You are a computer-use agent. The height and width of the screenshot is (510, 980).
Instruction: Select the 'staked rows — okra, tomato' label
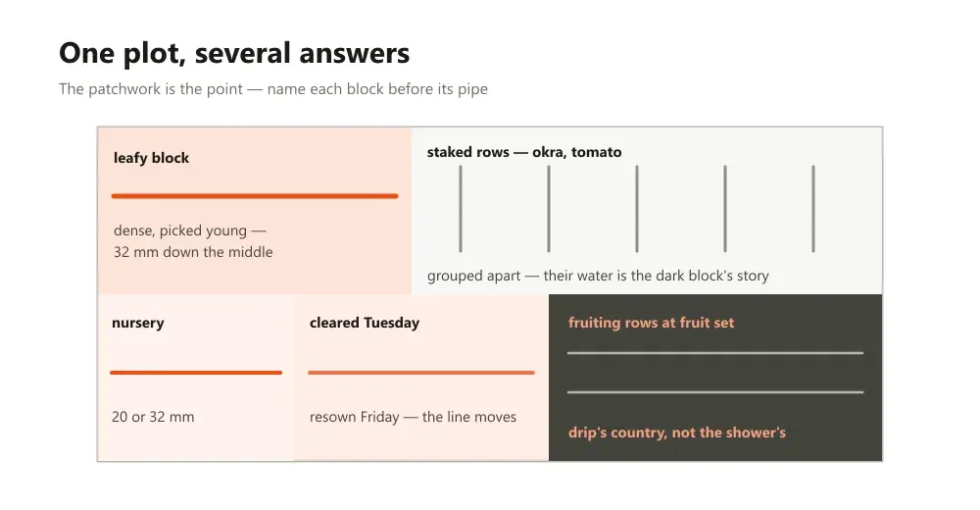(524, 152)
